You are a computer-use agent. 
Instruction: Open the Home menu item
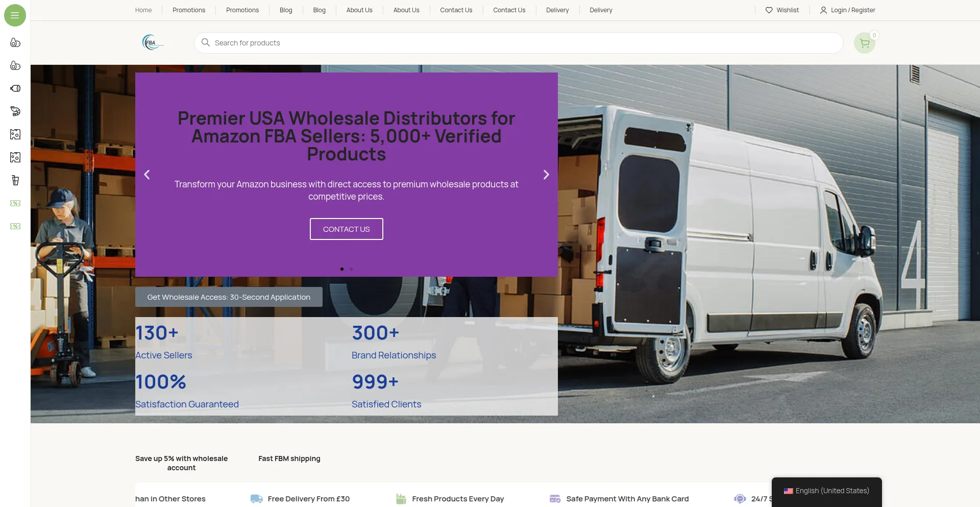143,10
